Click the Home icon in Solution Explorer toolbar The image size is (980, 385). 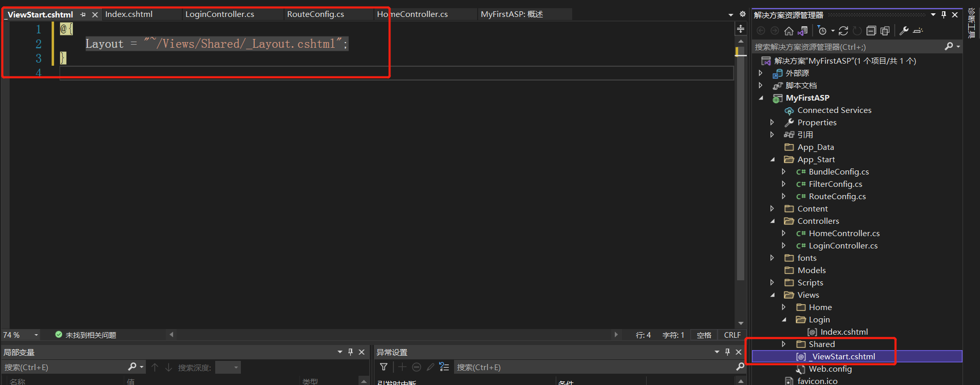click(x=789, y=31)
